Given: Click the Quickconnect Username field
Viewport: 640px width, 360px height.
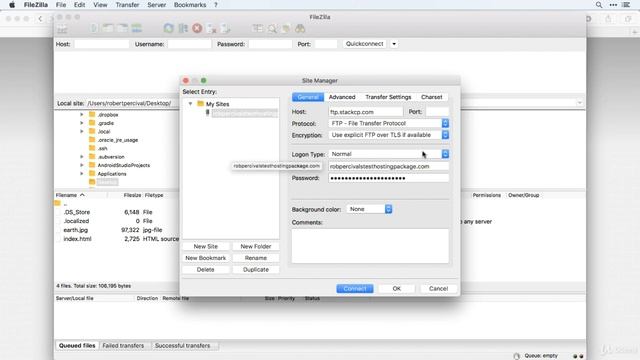Looking at the screenshot, I should click(189, 44).
